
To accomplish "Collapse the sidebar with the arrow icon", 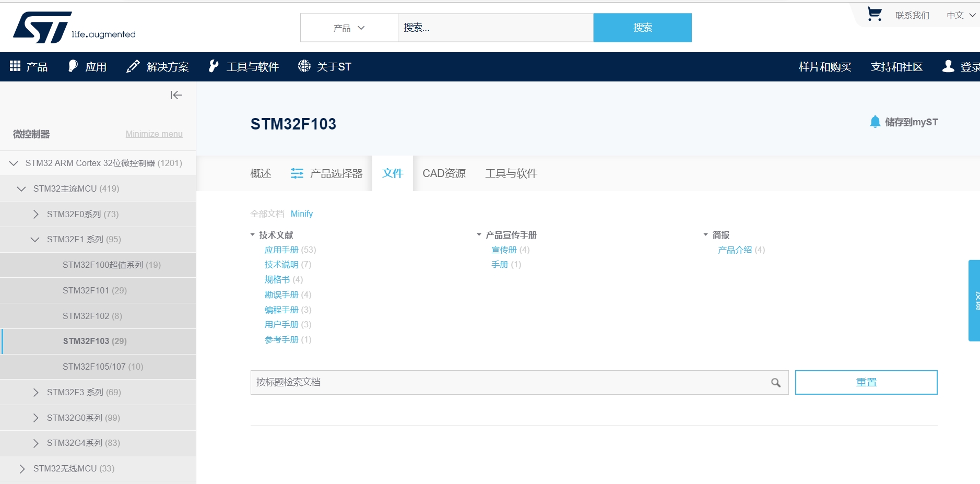I will click(176, 95).
